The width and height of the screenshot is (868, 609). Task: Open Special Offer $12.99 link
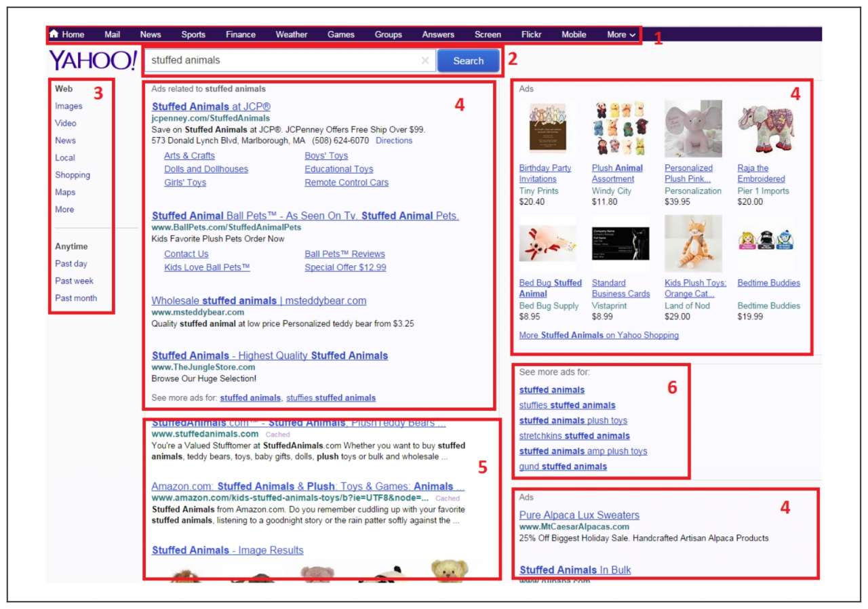tap(345, 267)
